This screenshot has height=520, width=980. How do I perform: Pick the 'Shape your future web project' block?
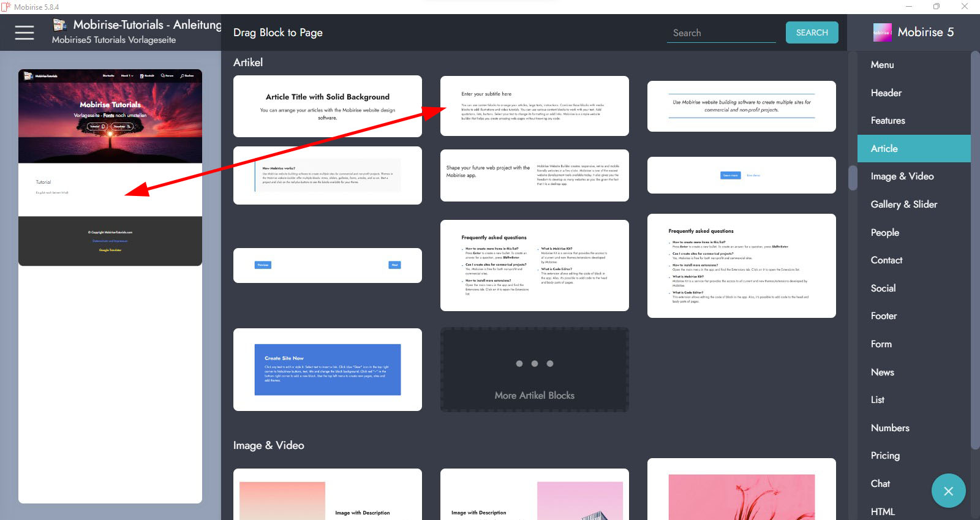click(535, 175)
